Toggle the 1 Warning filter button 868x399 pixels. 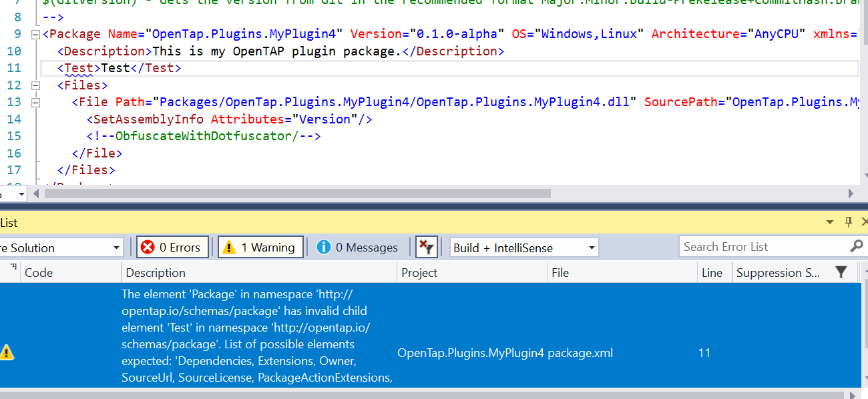tap(260, 246)
